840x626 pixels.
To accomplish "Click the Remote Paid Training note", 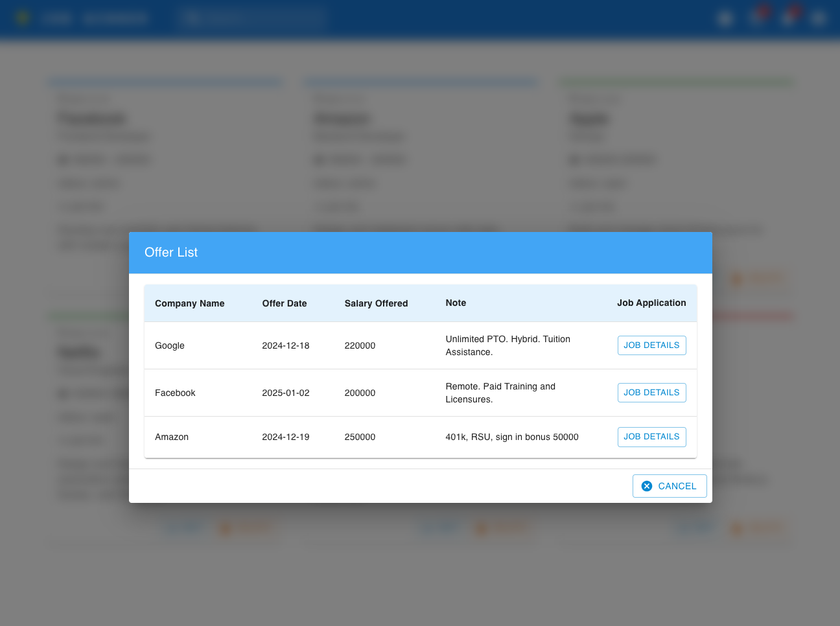I will [500, 393].
